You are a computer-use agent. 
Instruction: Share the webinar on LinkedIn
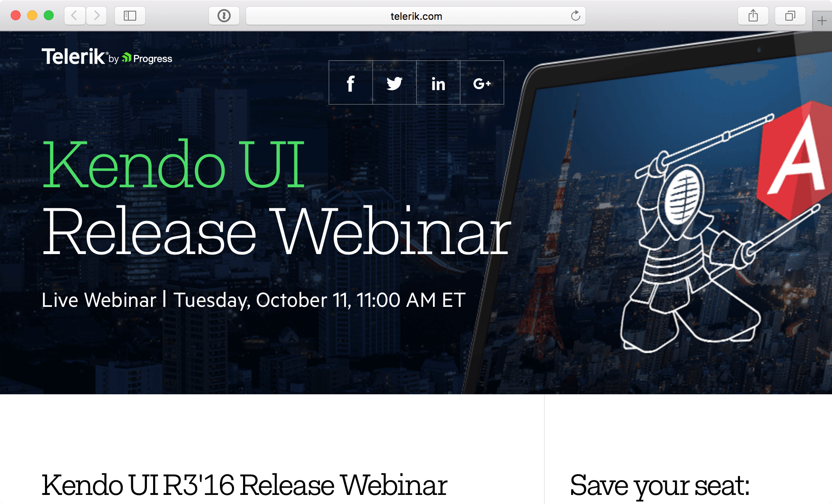(438, 83)
